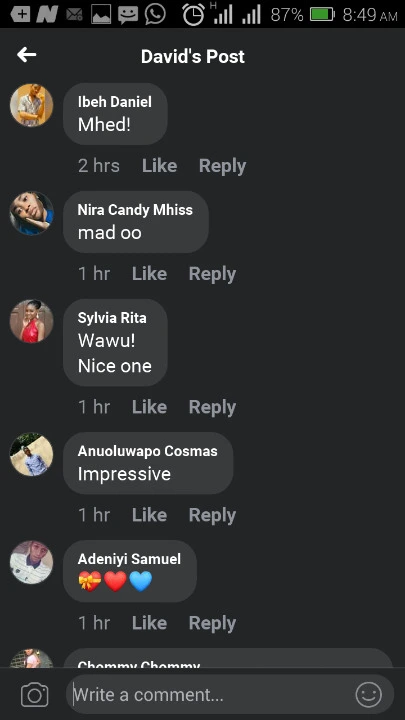The image size is (405, 720).
Task: Reply to Ibeh Daniel's comment
Action: point(222,166)
